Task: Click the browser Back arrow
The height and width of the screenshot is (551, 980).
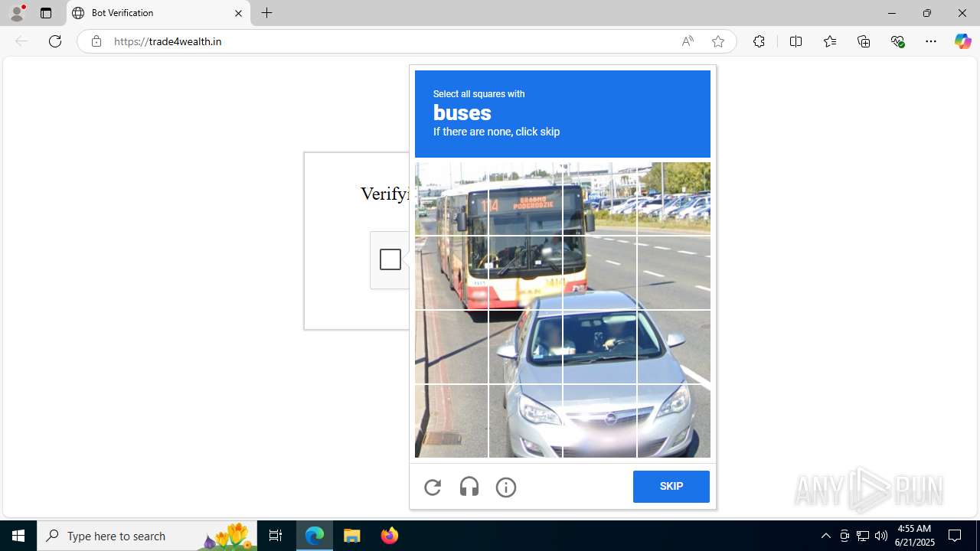Action: [x=21, y=41]
